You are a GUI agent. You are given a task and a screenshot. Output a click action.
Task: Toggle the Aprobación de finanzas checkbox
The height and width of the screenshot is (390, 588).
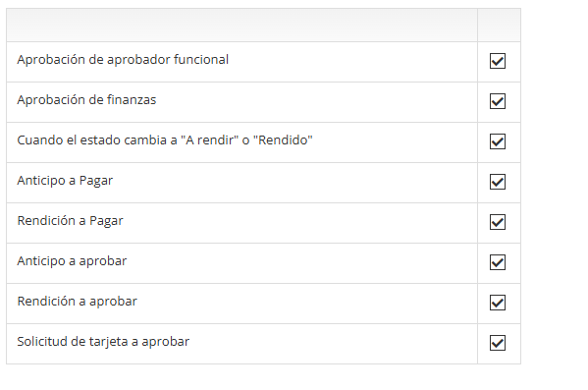tap(498, 101)
